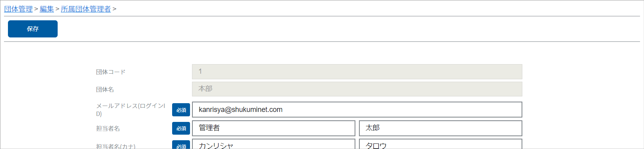This screenshot has height=149, width=644.
Task: Click the 担当者名 label text
Action: click(x=108, y=128)
